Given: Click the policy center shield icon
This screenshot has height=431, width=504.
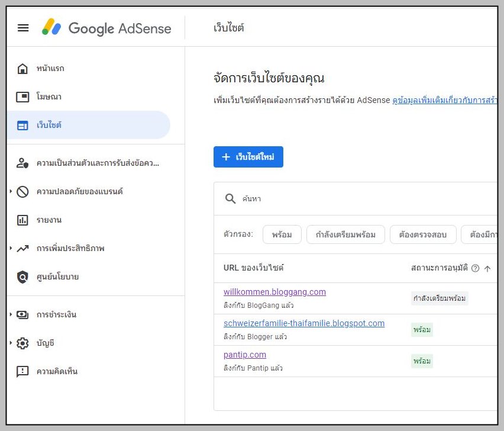Looking at the screenshot, I should pyautogui.click(x=22, y=276).
